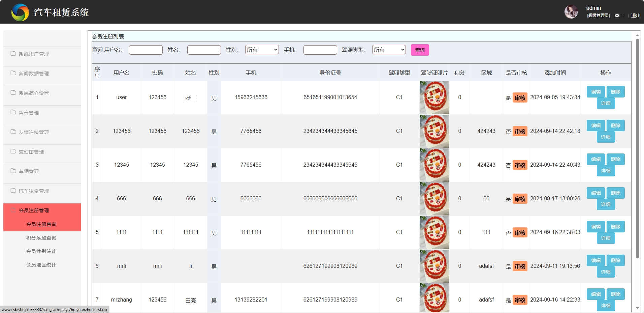
Task: Select 积分添加查询 submenu item
Action: pos(41,238)
